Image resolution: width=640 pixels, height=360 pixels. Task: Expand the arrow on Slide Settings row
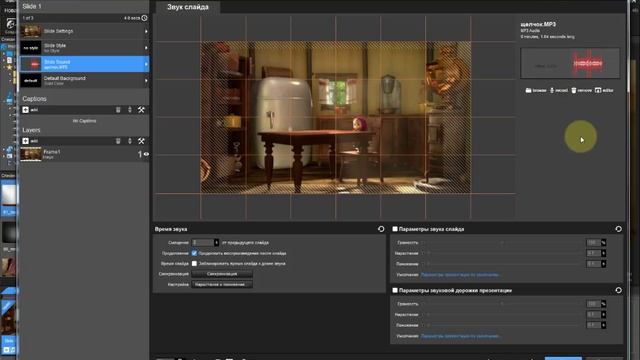tap(146, 31)
